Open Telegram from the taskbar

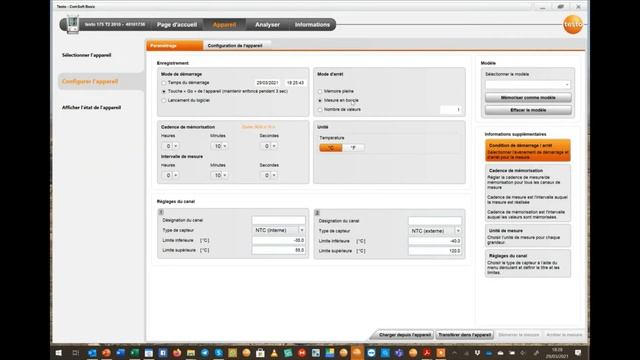(x=205, y=353)
